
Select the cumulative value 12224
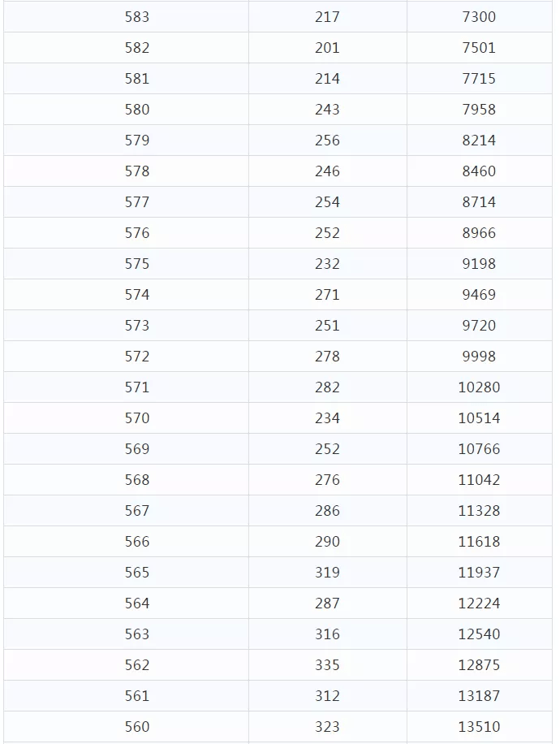click(479, 603)
